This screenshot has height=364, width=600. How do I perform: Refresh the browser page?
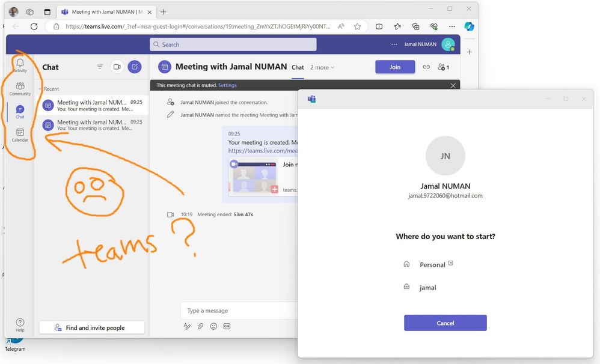pos(34,26)
